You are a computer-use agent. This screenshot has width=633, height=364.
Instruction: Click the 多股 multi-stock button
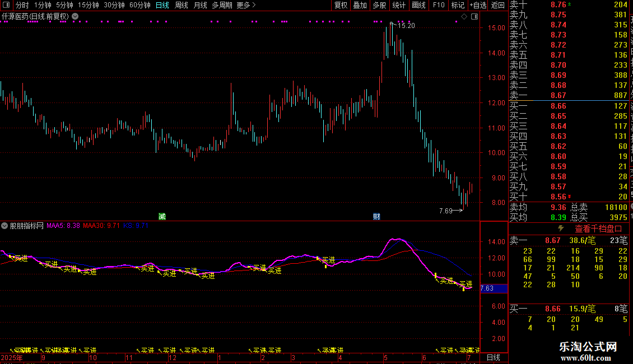click(x=379, y=5)
